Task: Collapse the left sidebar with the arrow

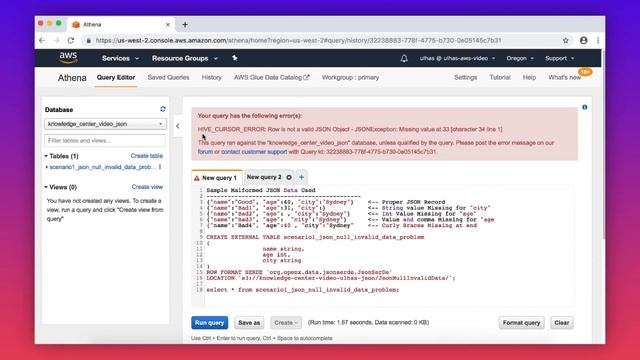Action: click(x=178, y=126)
